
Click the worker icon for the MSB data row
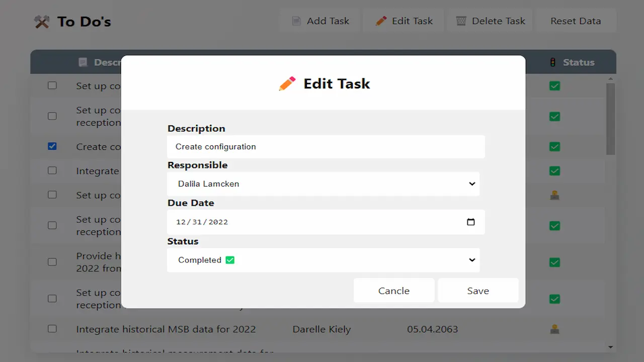click(x=554, y=329)
